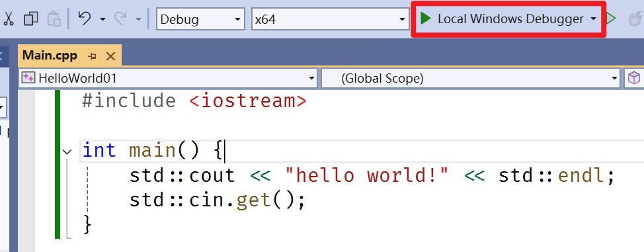The image size is (644, 252).
Task: Click the Hot Reload flame icon
Action: (x=636, y=19)
